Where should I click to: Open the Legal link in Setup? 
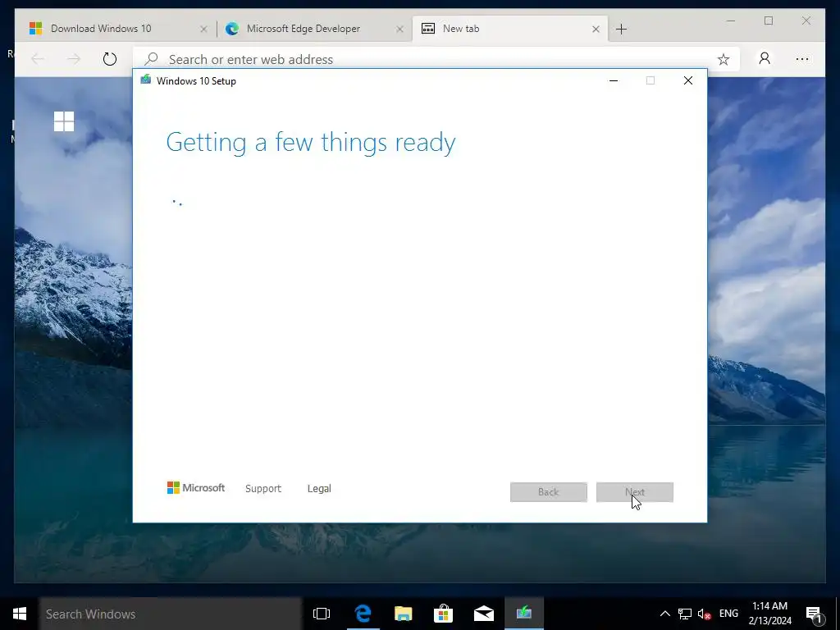[x=319, y=489]
